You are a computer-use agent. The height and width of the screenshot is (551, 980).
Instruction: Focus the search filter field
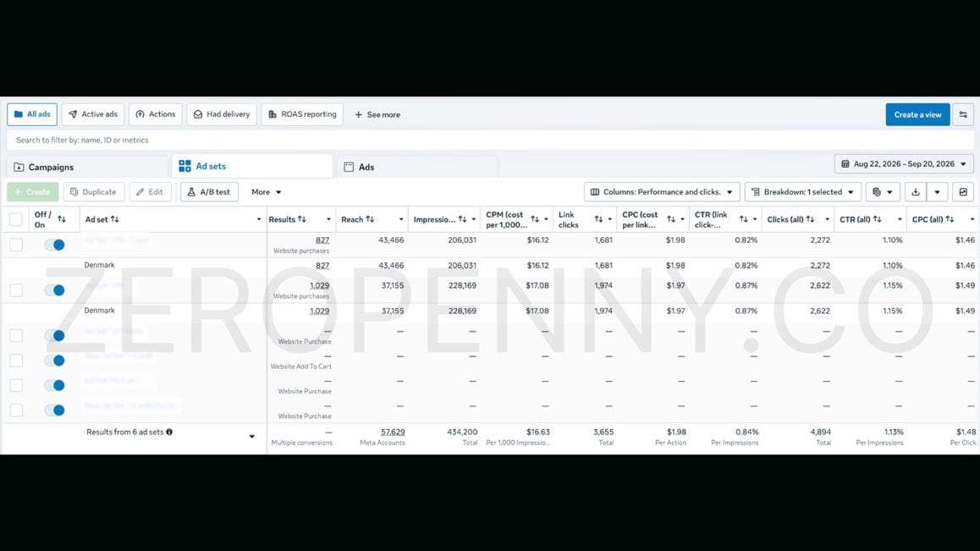[x=490, y=141]
